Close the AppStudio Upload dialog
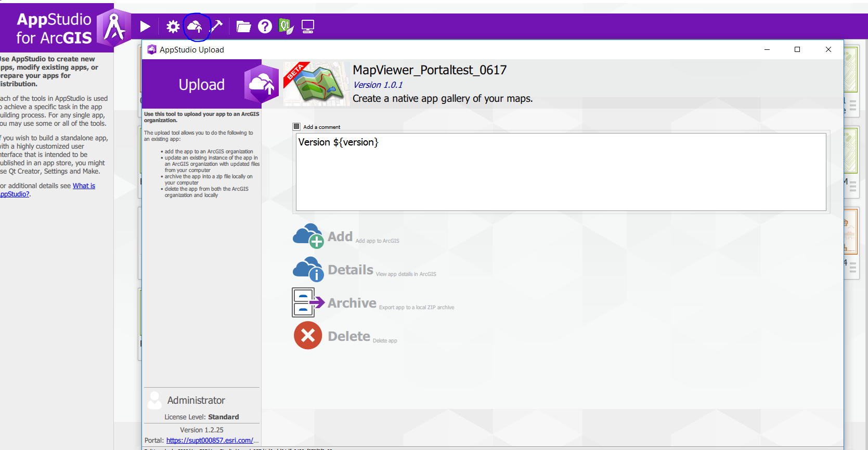The width and height of the screenshot is (868, 450). pos(828,49)
